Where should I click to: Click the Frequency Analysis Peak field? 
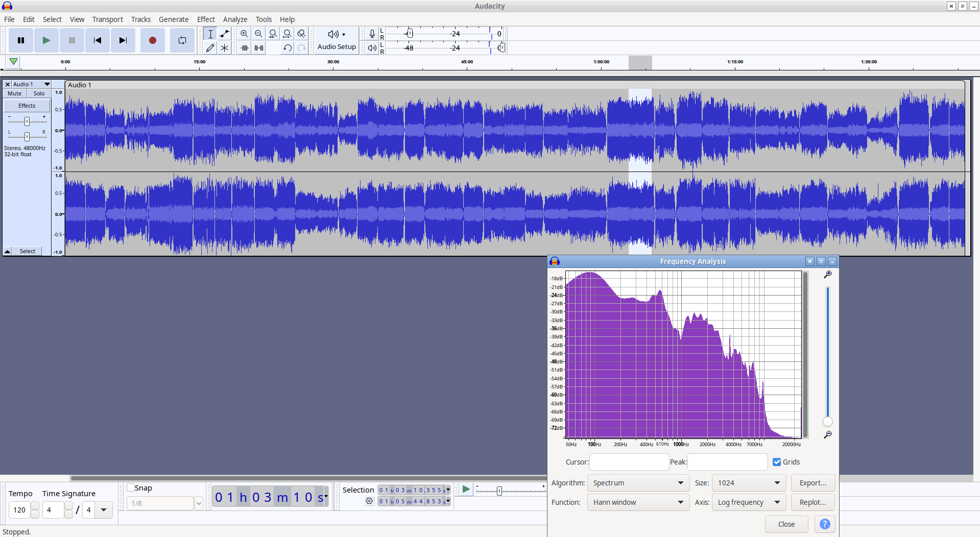(x=728, y=462)
